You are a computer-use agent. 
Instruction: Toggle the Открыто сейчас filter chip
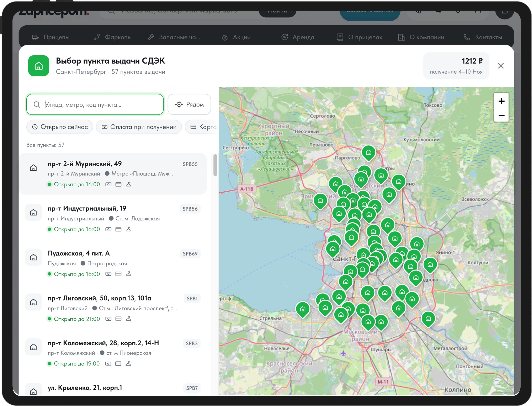[x=60, y=127]
